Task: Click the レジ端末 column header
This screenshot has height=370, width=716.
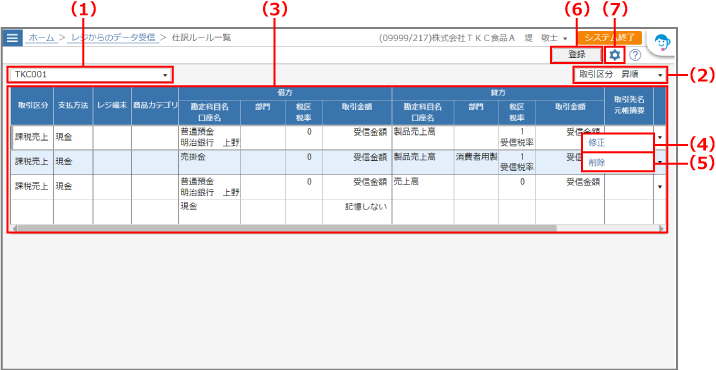Action: click(x=112, y=105)
